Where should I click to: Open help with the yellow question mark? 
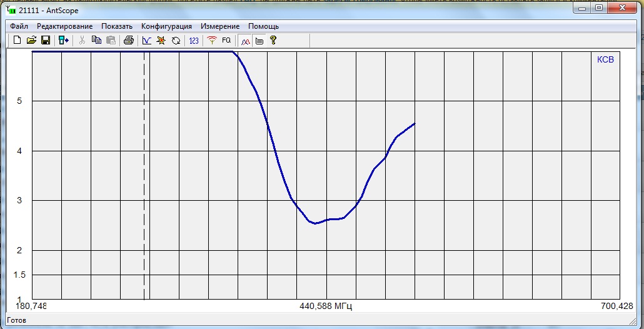273,40
